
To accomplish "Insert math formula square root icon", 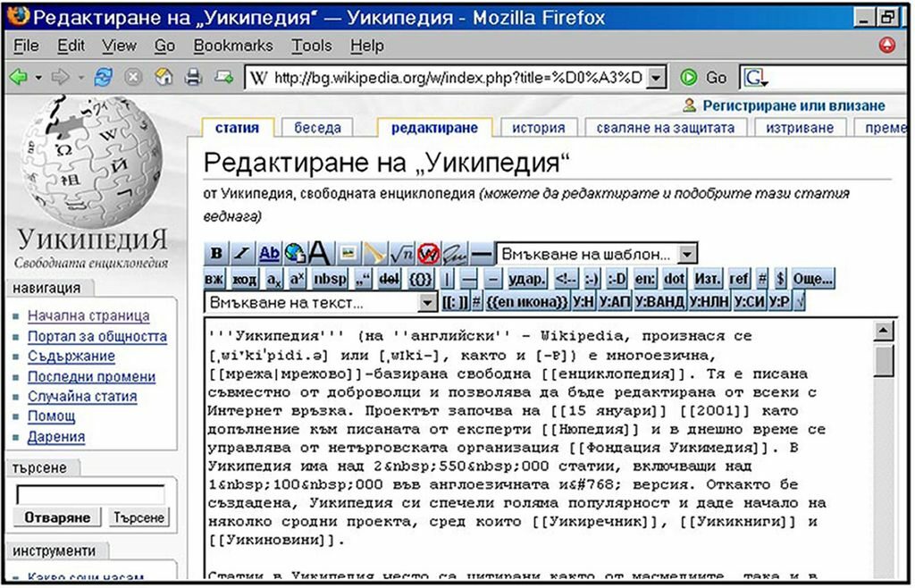I will point(401,253).
